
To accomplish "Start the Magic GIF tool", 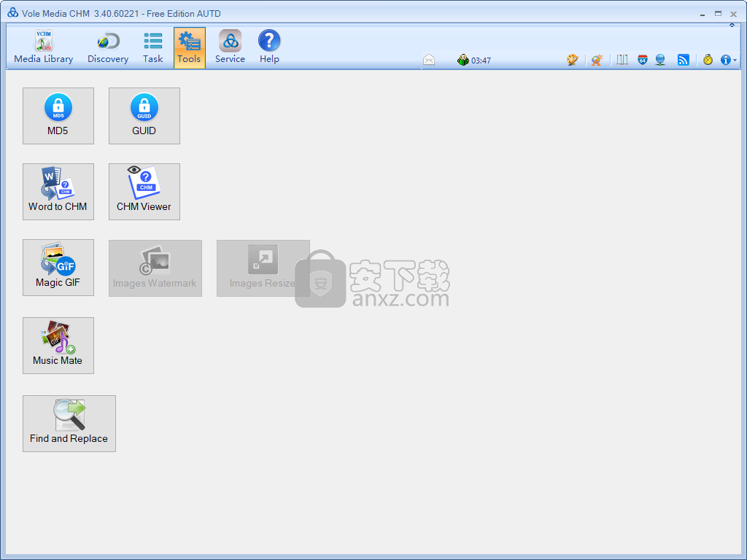I will coord(58,268).
